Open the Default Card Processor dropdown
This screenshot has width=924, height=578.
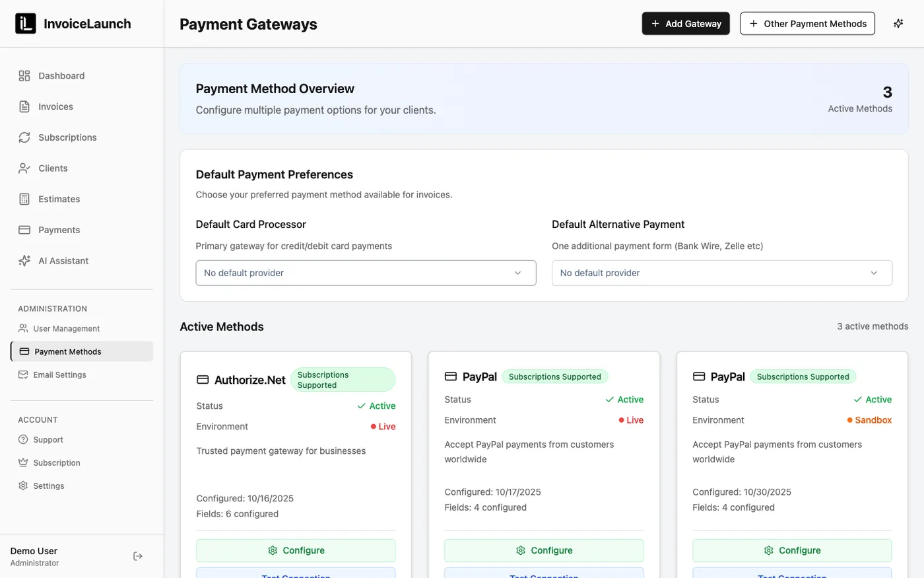coord(366,273)
